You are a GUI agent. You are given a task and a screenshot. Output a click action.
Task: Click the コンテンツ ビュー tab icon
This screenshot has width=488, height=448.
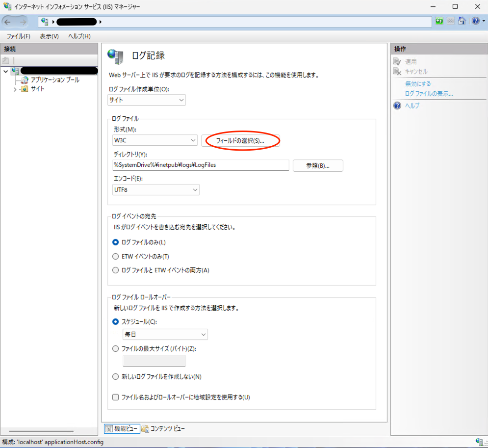(145, 429)
